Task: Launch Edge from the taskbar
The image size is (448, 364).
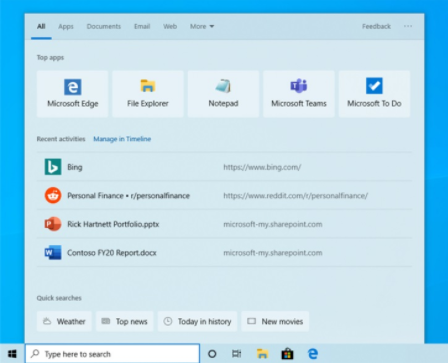Action: point(312,354)
